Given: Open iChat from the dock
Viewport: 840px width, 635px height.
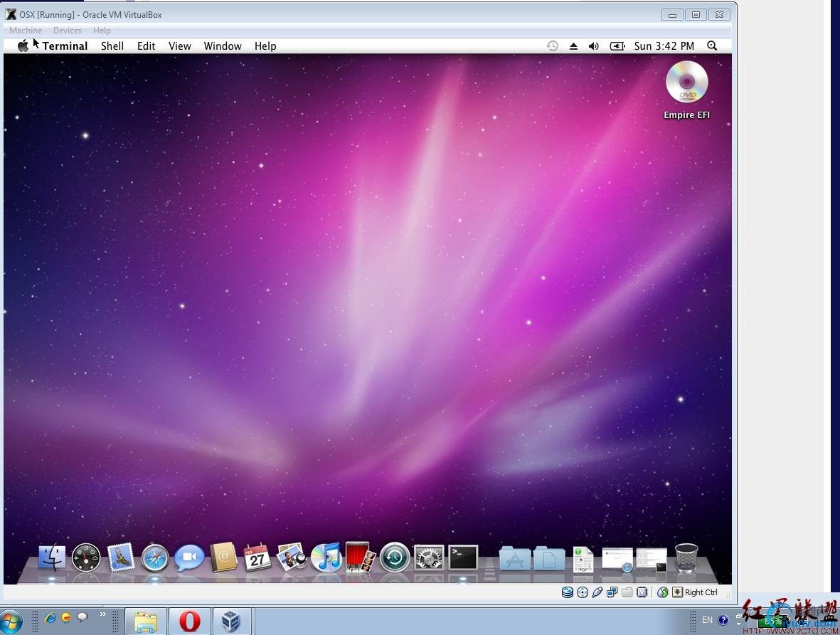Looking at the screenshot, I should coord(189,558).
